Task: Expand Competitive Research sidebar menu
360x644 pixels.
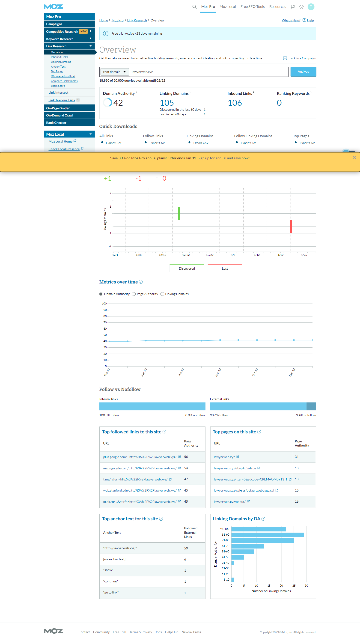Action: (69, 32)
